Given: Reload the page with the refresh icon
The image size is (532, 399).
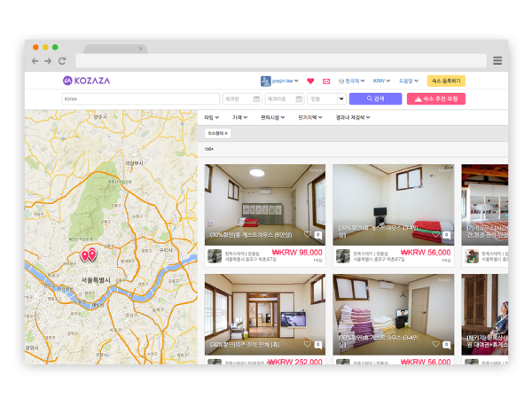Looking at the screenshot, I should coord(62,61).
